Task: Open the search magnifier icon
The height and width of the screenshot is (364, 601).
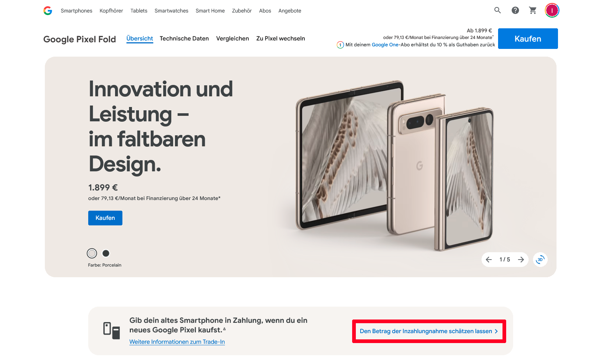Action: pyautogui.click(x=497, y=10)
